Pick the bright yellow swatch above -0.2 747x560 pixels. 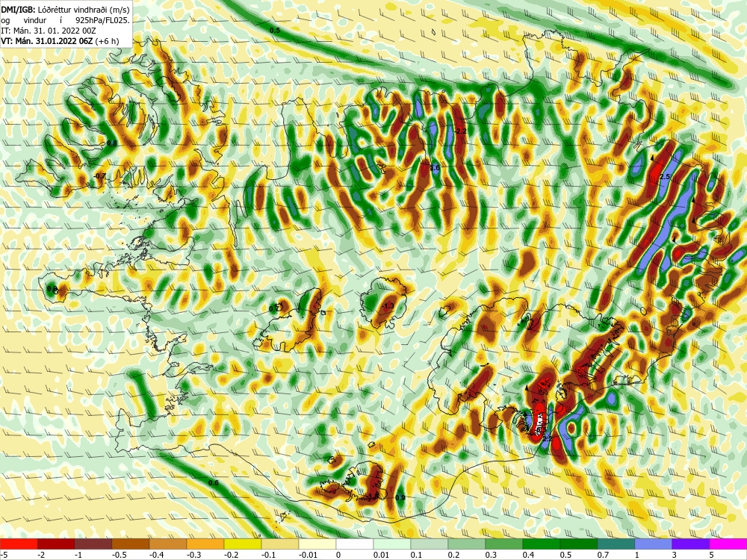click(243, 544)
